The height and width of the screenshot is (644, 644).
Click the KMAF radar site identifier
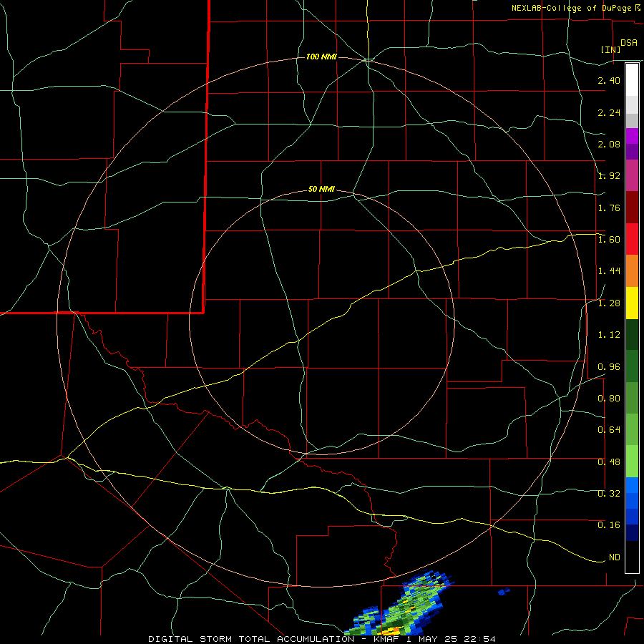tap(385, 639)
